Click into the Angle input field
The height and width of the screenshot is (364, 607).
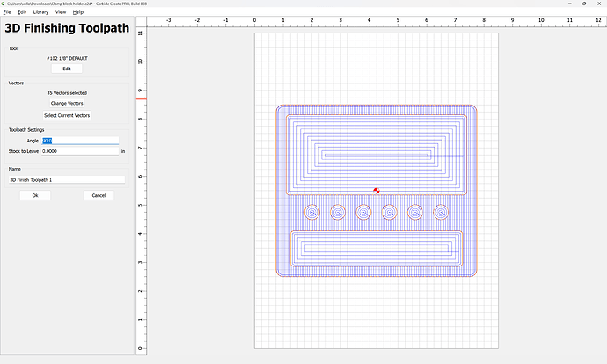tap(80, 141)
